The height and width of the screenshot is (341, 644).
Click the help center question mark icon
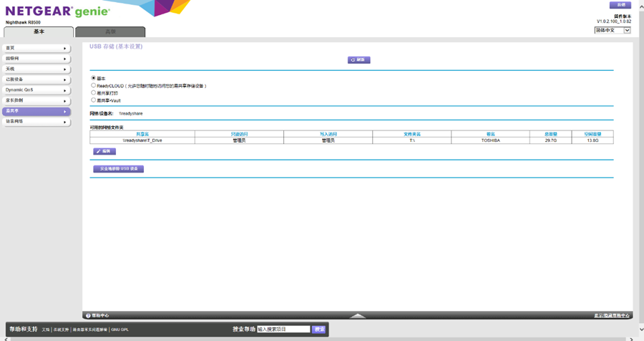(88, 315)
